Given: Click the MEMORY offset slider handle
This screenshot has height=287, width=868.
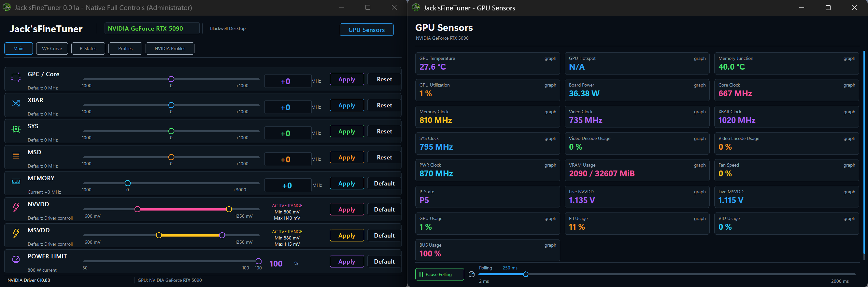Looking at the screenshot, I should (x=127, y=183).
